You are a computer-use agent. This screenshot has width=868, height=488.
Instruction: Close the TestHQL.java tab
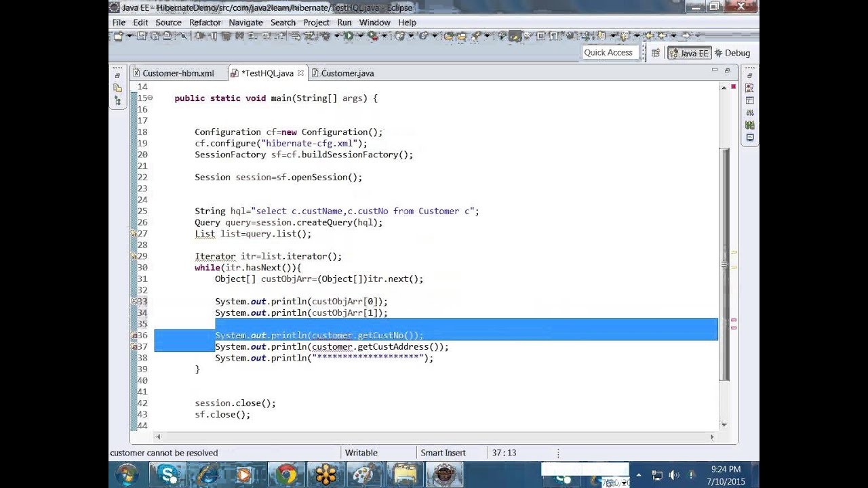point(300,73)
